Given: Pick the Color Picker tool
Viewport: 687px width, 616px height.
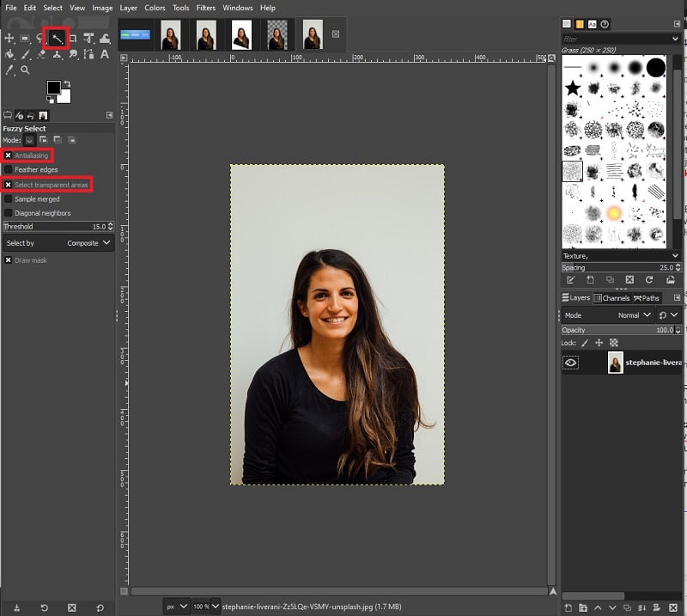Looking at the screenshot, I should tap(10, 69).
